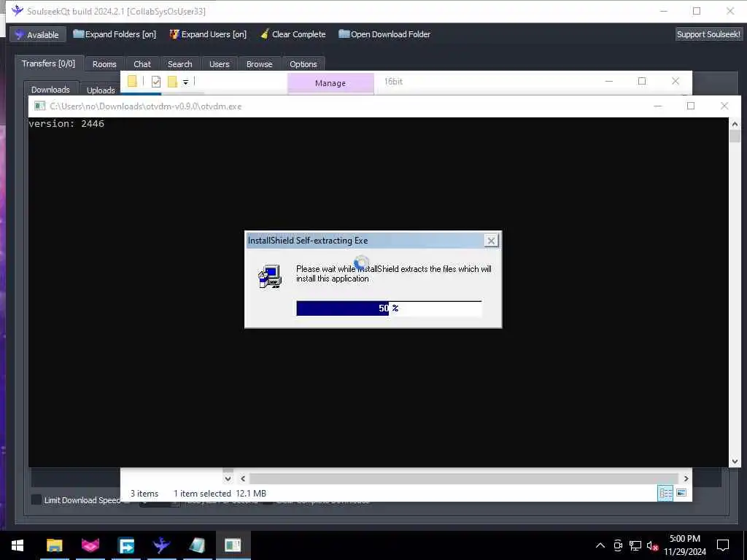Click the '16bit' Explorer window title
This screenshot has width=747, height=560.
(393, 82)
